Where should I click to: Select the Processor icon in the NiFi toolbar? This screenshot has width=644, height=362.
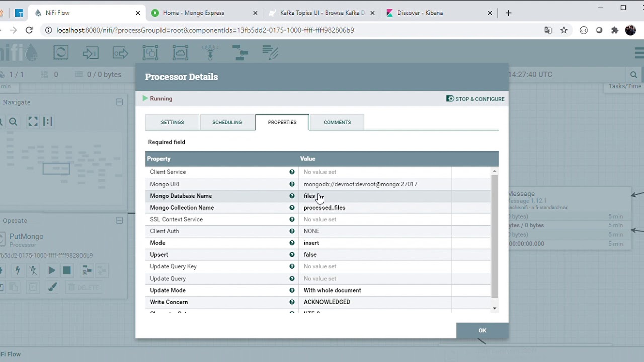61,52
